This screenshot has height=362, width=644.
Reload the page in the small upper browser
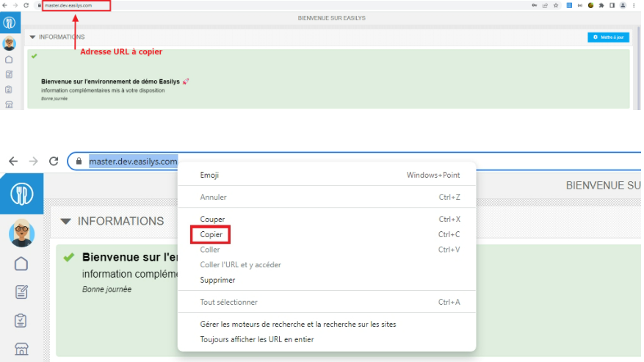(x=26, y=5)
